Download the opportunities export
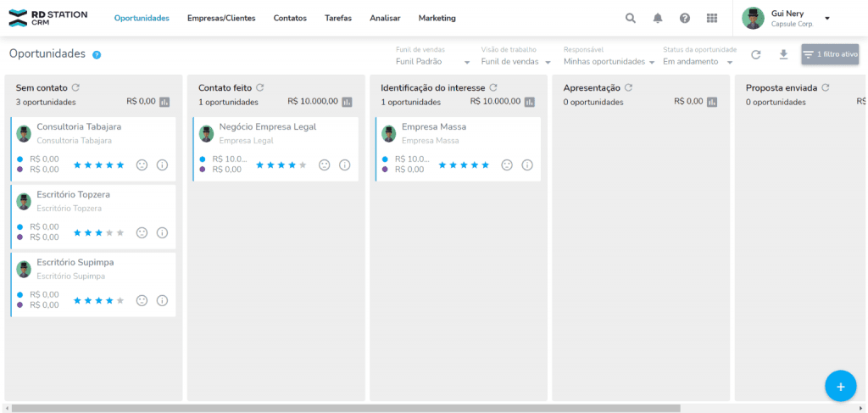Viewport: 868px width, 413px height. point(783,55)
